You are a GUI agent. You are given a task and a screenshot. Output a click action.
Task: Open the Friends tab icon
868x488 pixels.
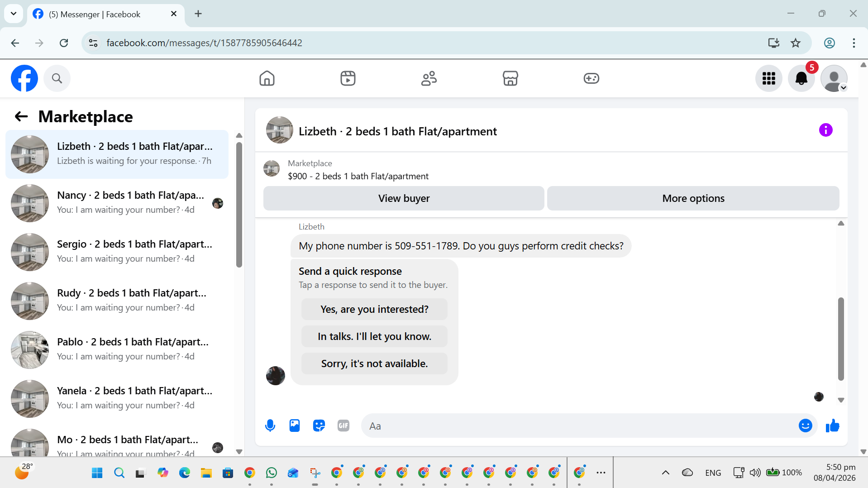click(x=429, y=78)
